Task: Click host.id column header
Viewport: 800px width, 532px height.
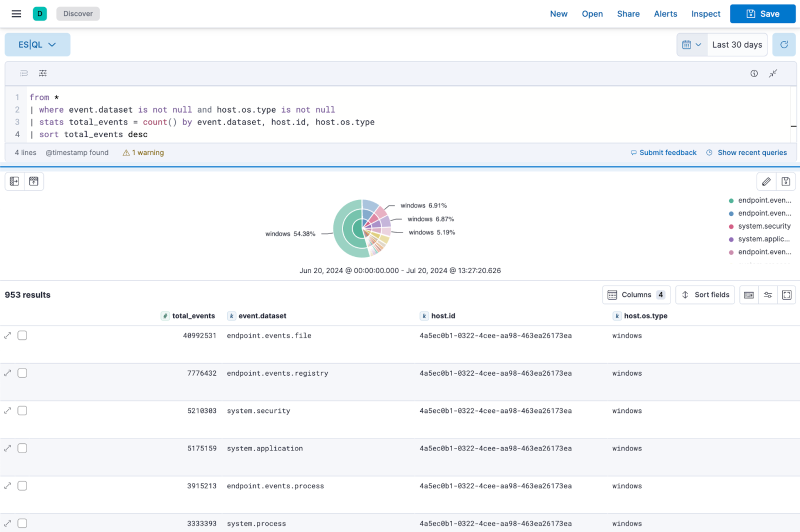Action: [x=443, y=316]
